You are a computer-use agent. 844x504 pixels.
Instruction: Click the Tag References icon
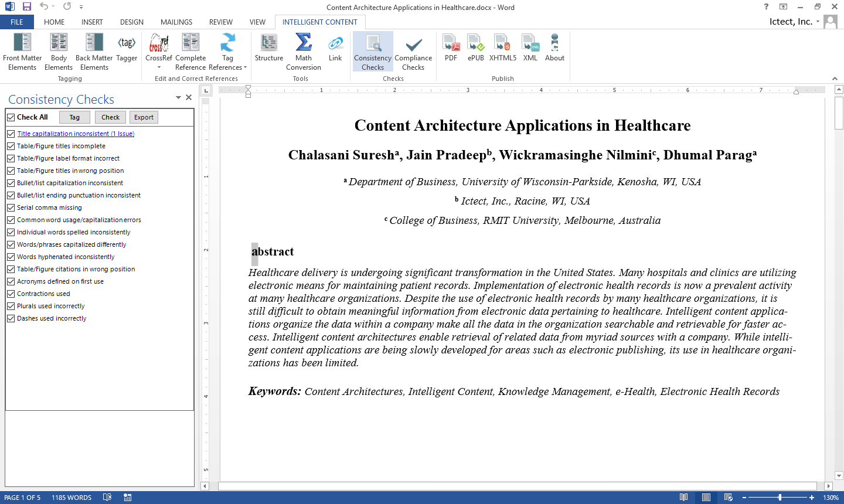227,43
